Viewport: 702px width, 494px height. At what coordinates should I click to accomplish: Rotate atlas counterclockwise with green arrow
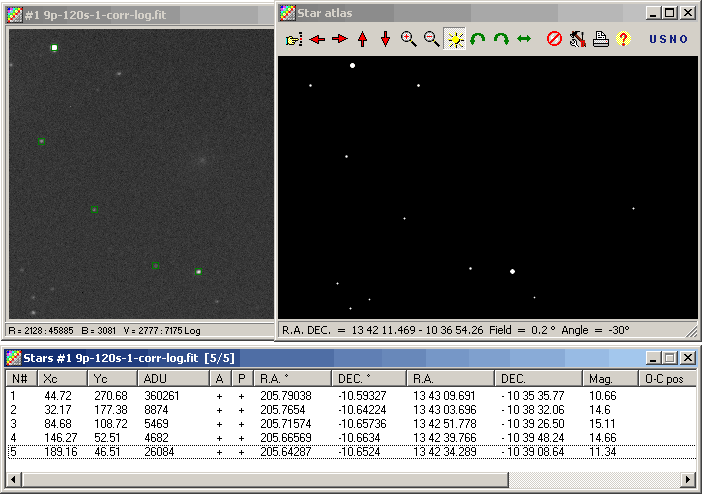(478, 39)
